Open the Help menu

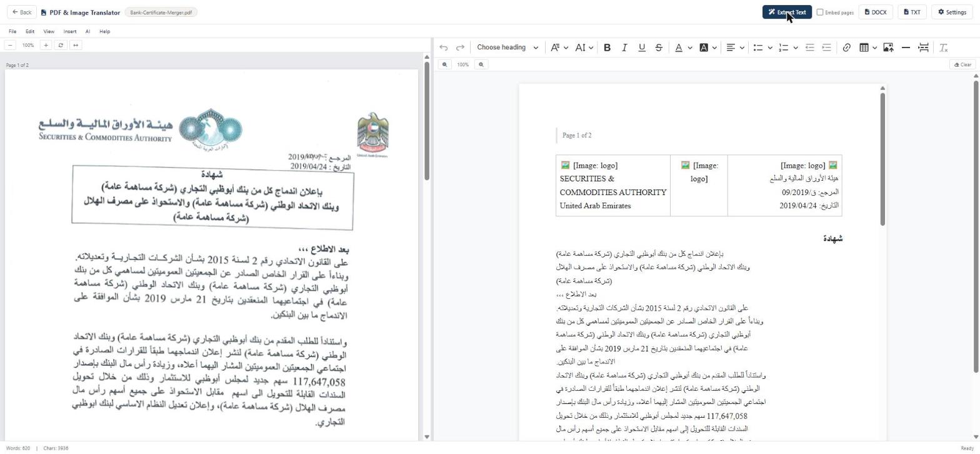(x=104, y=31)
